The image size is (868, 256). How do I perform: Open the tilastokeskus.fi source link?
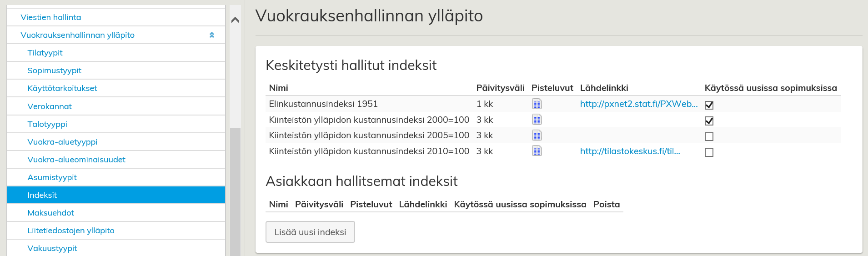(x=630, y=151)
